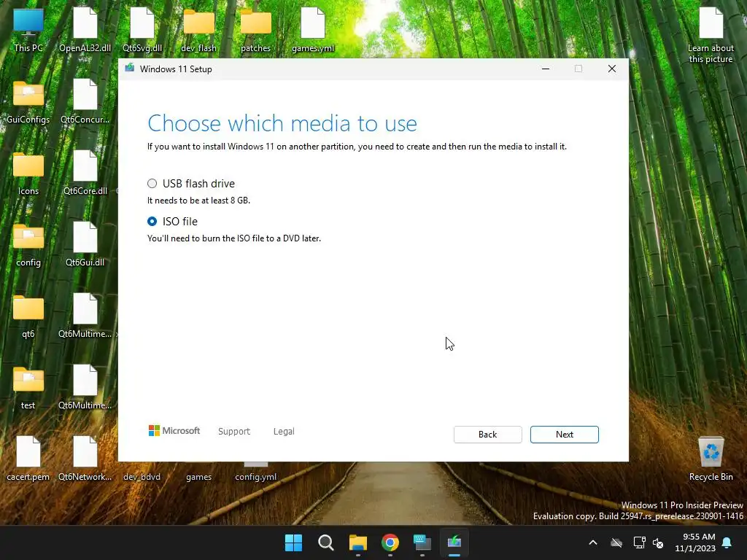Go Back in Windows 11 Setup

click(487, 435)
